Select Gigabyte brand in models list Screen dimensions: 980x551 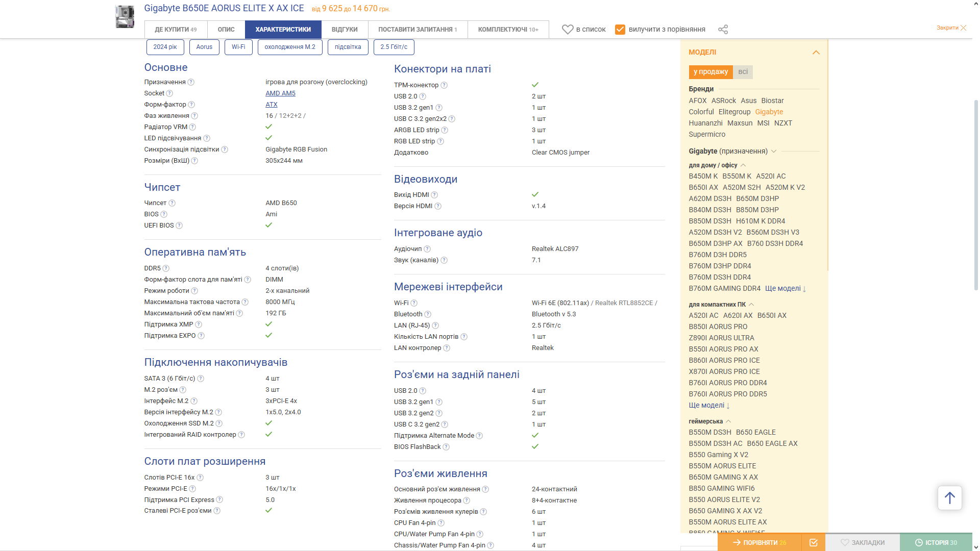(769, 112)
